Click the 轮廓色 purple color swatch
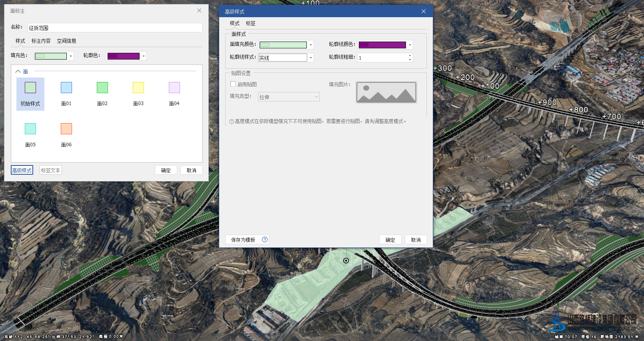Image resolution: width=644 pixels, height=341 pixels. [x=124, y=56]
